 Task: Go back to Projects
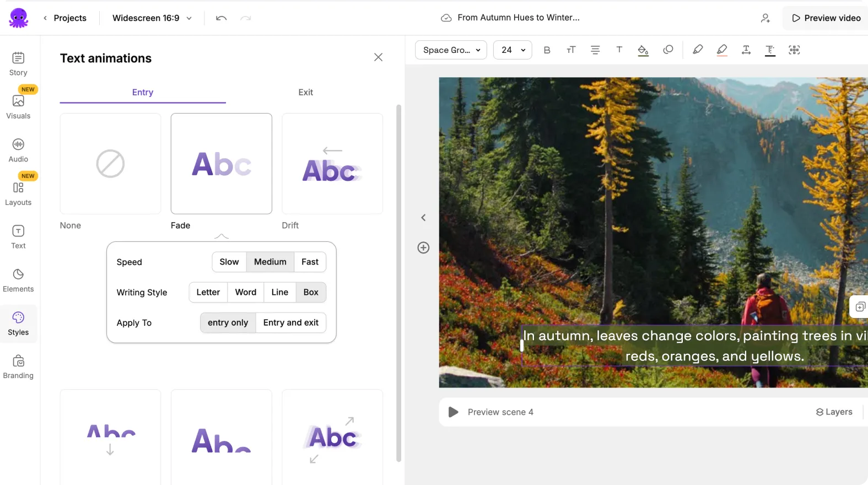65,18
